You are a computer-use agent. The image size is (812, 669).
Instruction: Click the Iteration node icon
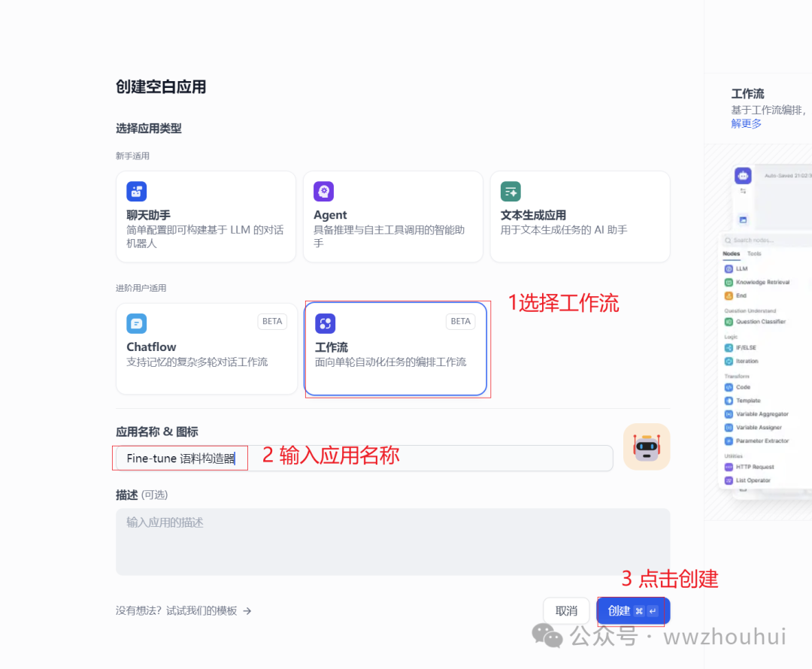tap(729, 361)
